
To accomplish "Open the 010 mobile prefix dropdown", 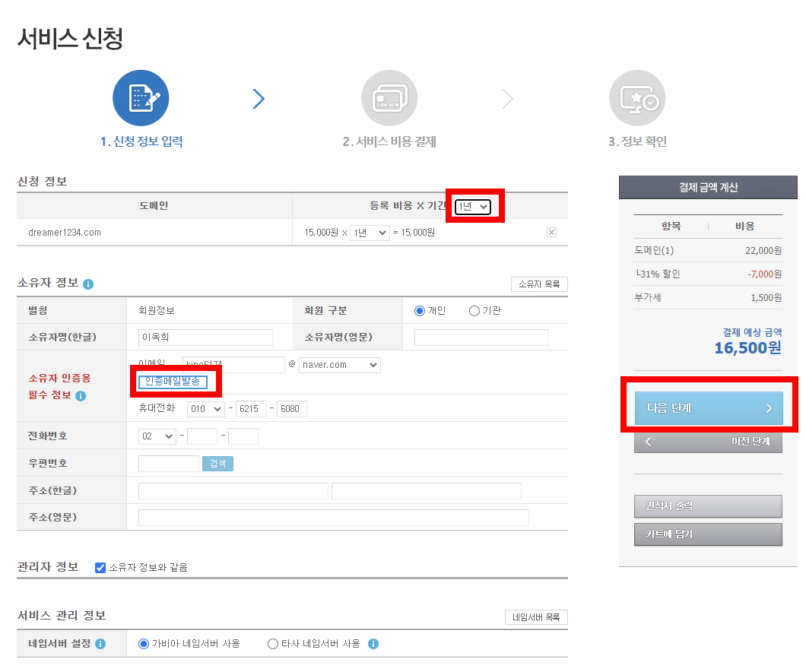I will pos(205,408).
